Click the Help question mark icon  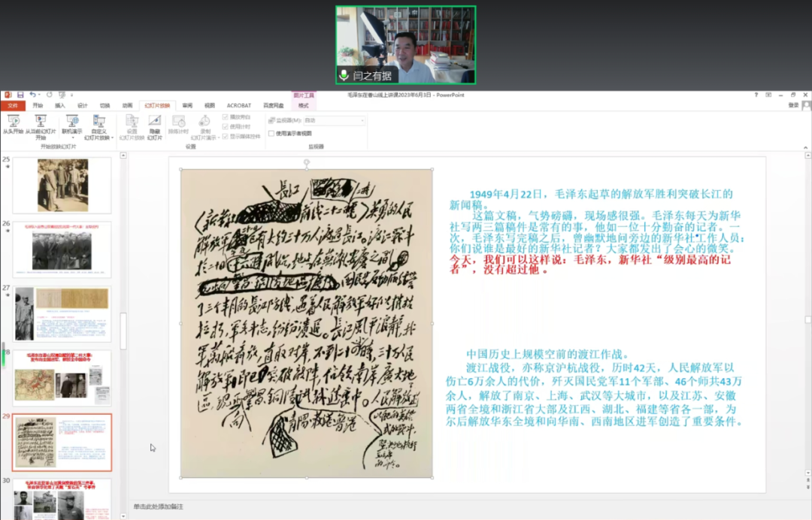point(756,95)
